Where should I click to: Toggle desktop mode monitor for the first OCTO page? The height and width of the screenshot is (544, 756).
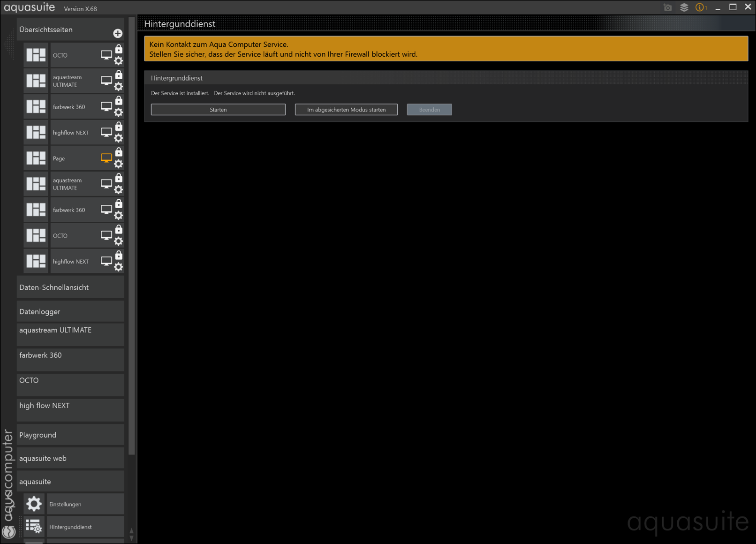click(106, 55)
